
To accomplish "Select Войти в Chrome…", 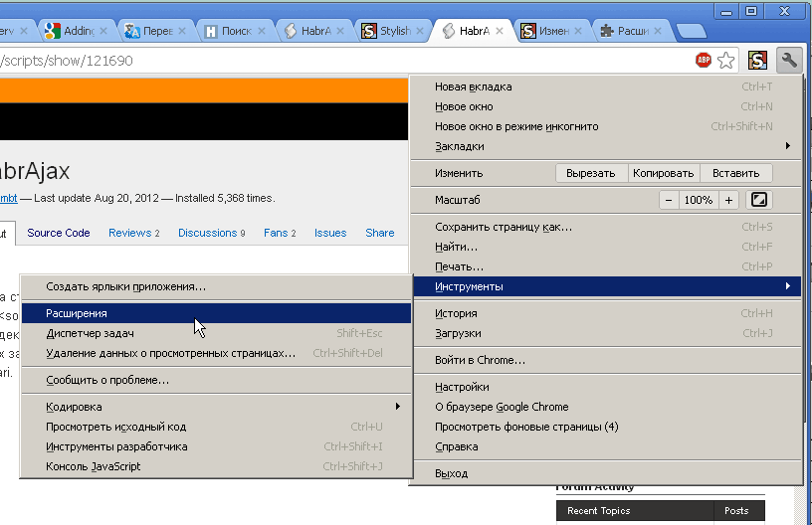I will [606, 360].
